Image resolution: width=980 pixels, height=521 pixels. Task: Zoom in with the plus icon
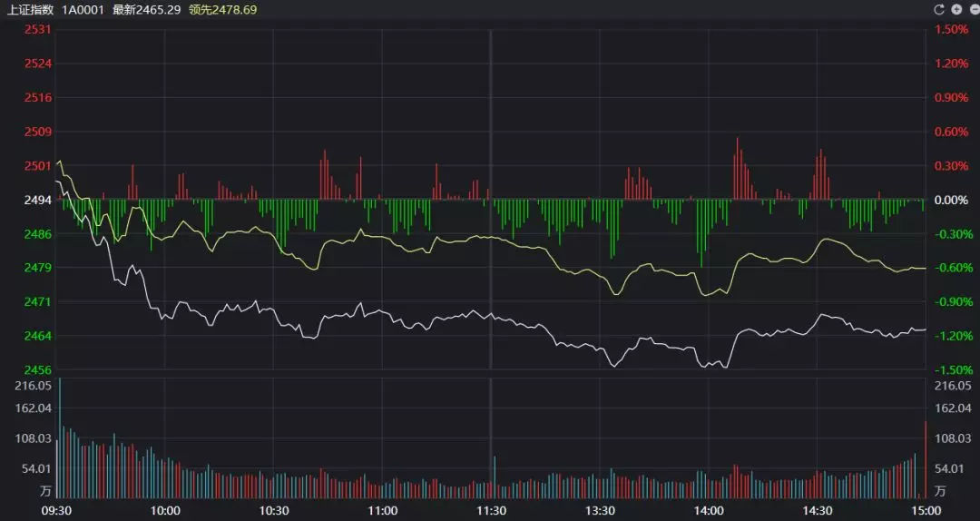955,10
